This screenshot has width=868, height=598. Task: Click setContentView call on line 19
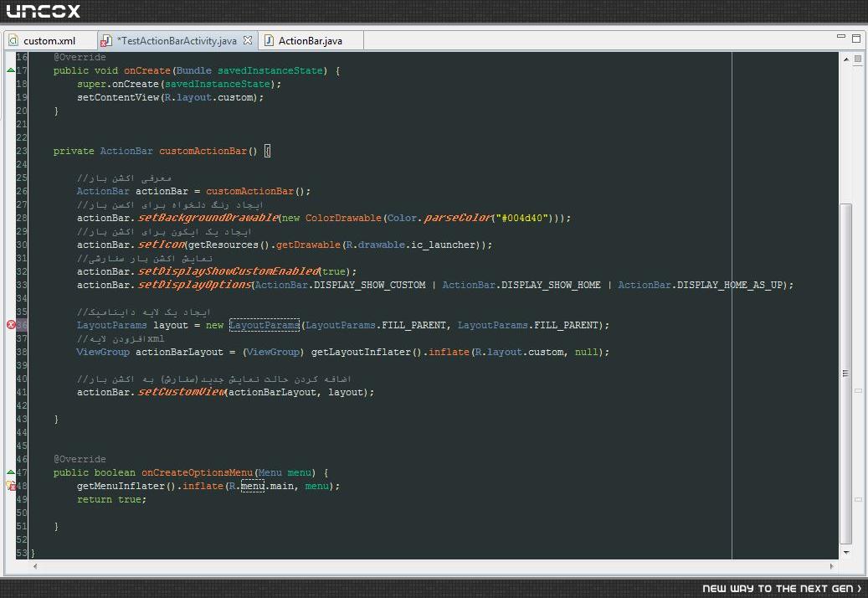[171, 97]
